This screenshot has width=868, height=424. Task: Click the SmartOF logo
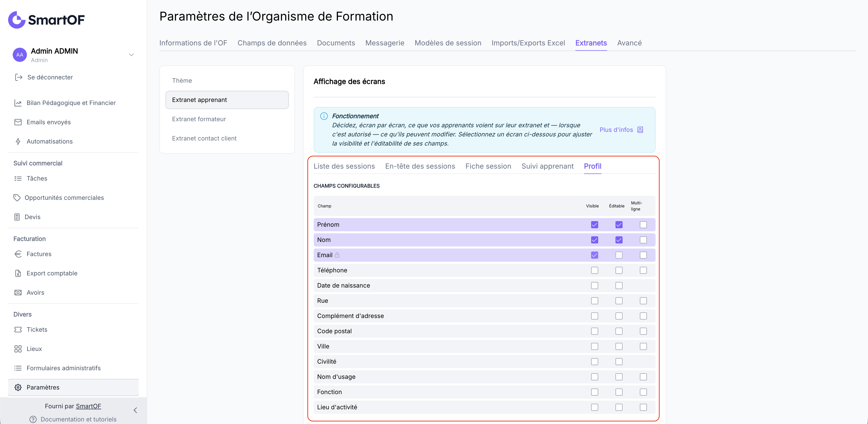coord(46,20)
